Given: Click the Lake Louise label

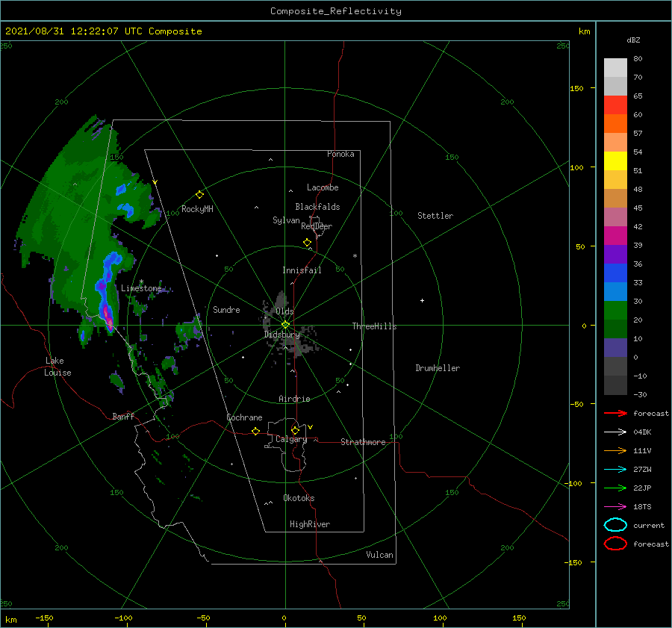Looking at the screenshot, I should point(57,367).
